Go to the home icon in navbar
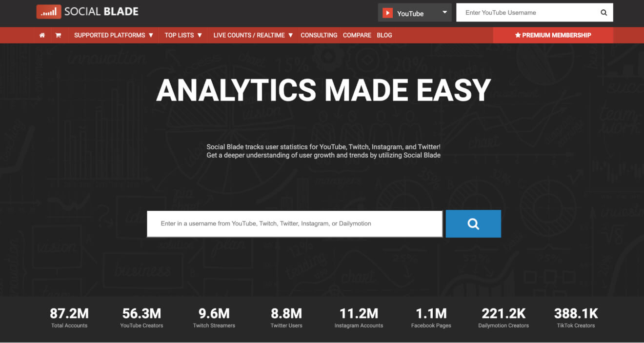Image resolution: width=644 pixels, height=343 pixels. point(42,35)
